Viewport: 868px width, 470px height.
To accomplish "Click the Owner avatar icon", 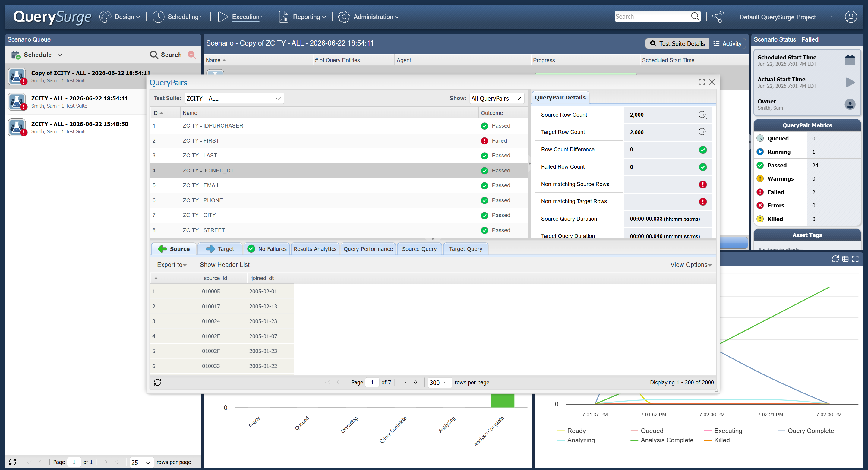I will pos(850,104).
